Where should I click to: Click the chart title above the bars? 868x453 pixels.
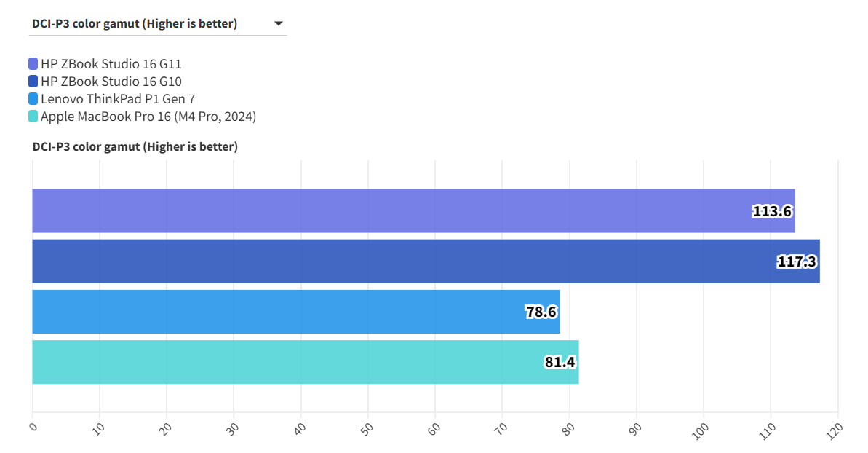click(x=135, y=147)
